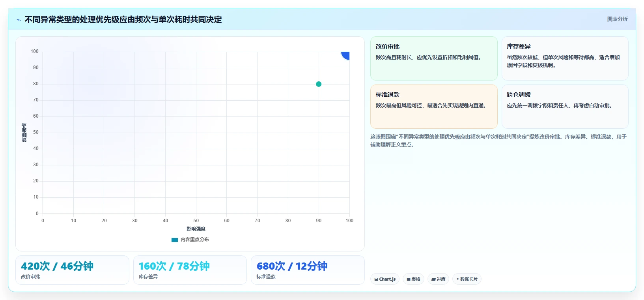Screen dimensions: 644x300
Task: Click the 进度 tag icon
Action: (x=433, y=279)
